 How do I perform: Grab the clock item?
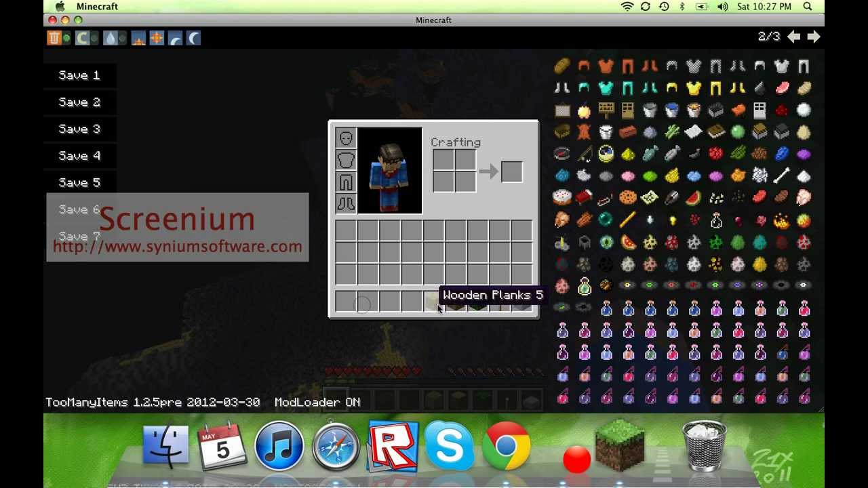click(606, 154)
